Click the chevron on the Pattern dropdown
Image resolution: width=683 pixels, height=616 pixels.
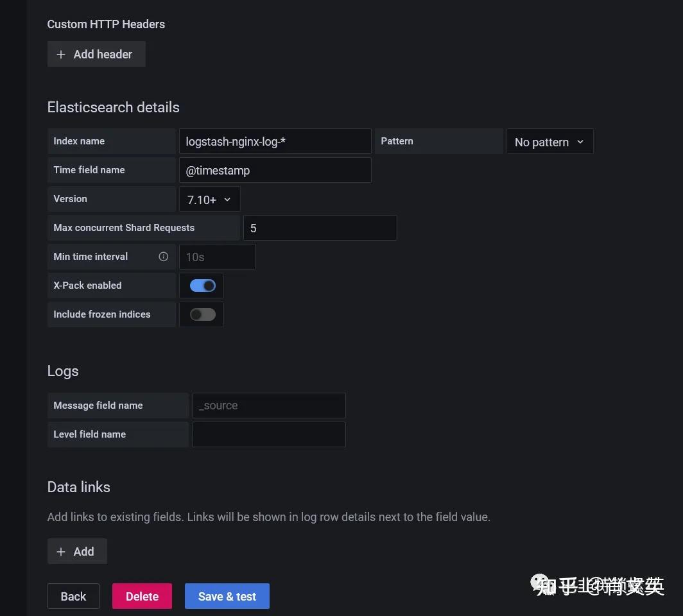(x=579, y=142)
